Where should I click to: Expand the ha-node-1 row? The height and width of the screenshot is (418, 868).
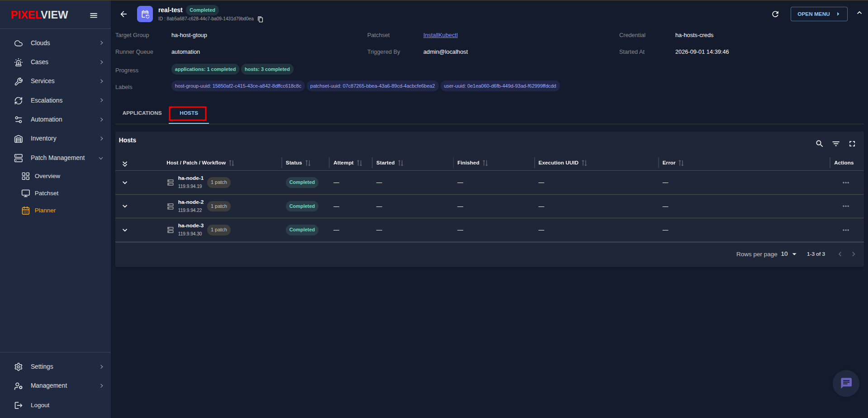pos(125,183)
